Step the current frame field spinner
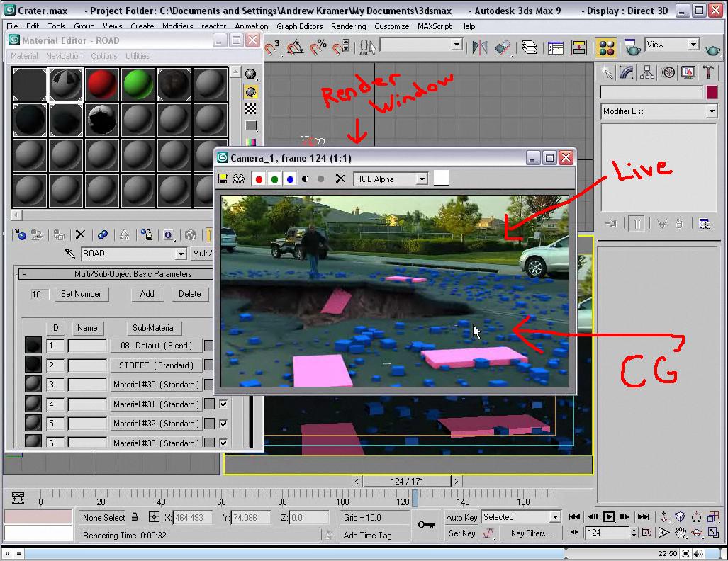Image resolution: width=728 pixels, height=561 pixels. pos(634,533)
